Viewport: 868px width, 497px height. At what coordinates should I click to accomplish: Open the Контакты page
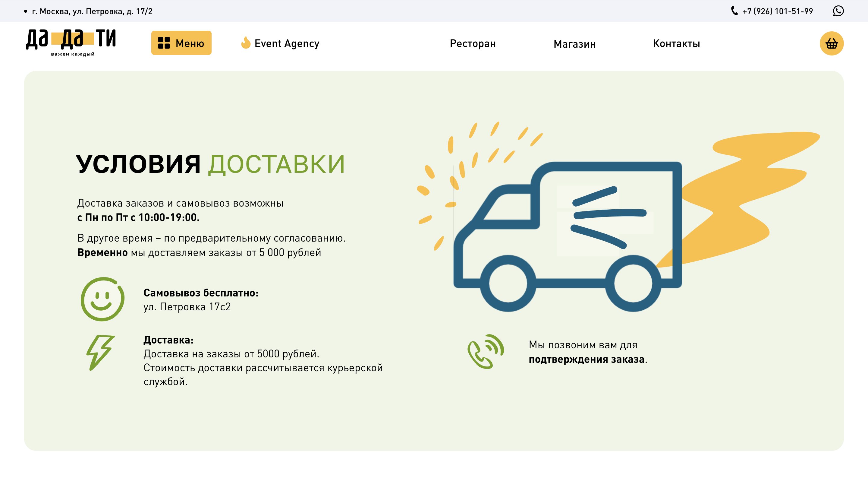click(x=676, y=43)
